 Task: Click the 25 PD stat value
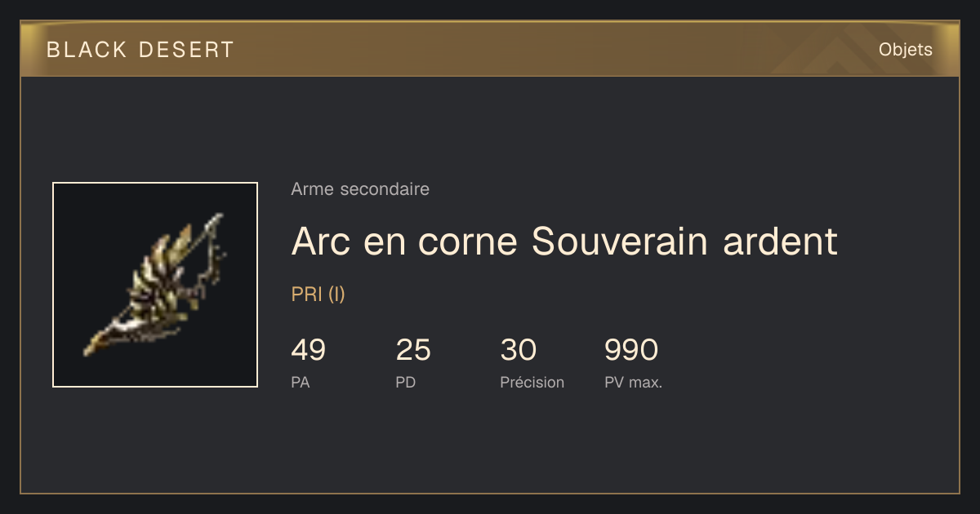[x=413, y=350]
